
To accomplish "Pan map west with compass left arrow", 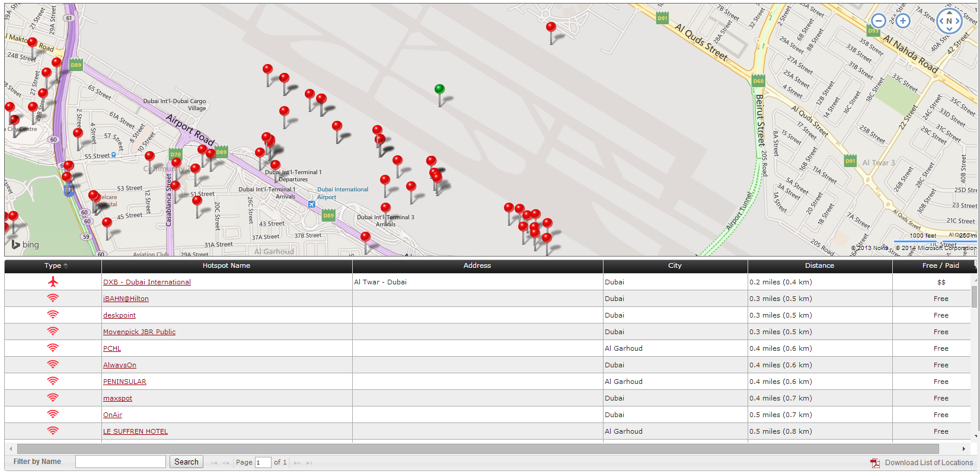I will (941, 21).
